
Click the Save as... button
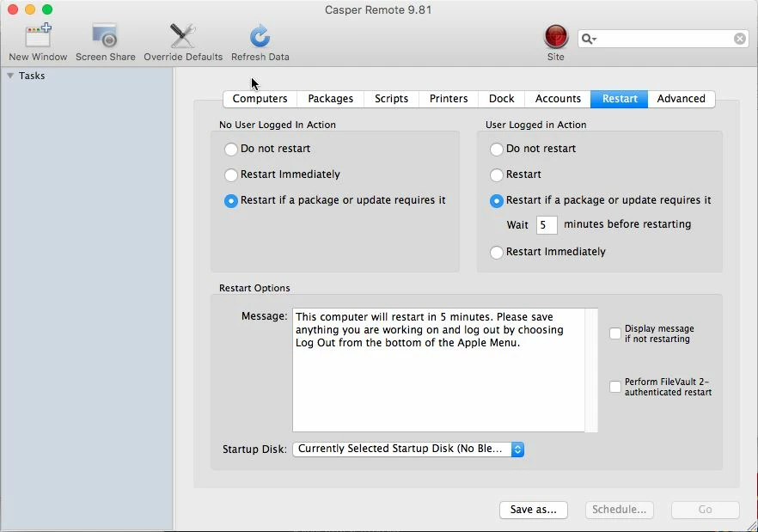(533, 510)
